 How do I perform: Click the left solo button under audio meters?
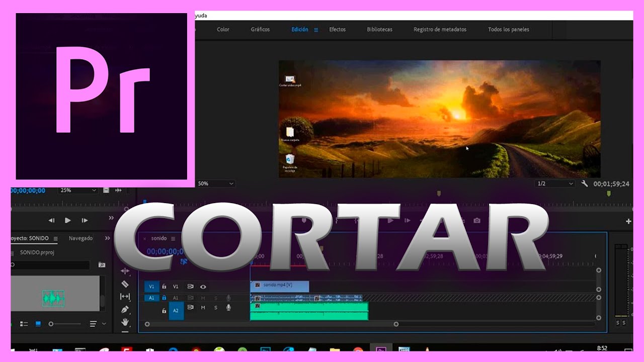point(618,323)
